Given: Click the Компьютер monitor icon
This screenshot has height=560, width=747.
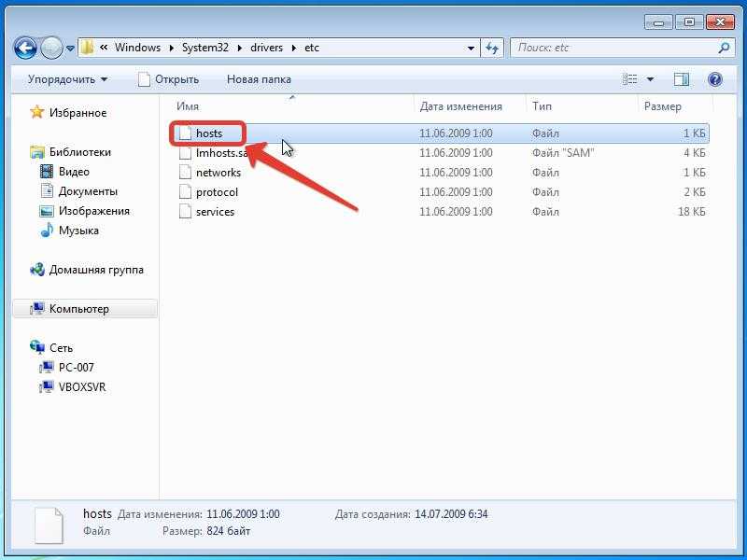Looking at the screenshot, I should [36, 309].
